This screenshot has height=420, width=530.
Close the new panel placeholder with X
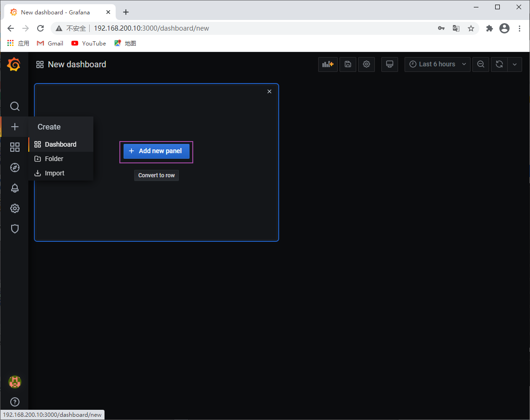coord(269,91)
